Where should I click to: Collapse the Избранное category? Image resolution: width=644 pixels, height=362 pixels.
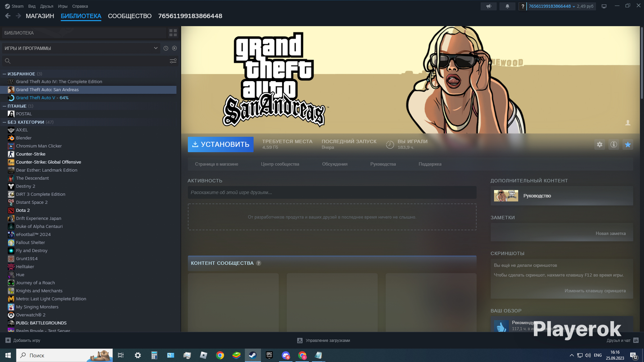point(4,74)
